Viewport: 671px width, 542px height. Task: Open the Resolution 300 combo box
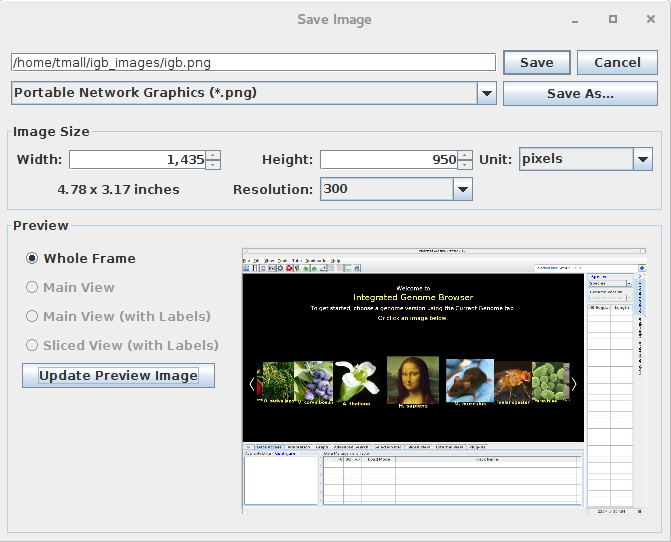coord(396,189)
